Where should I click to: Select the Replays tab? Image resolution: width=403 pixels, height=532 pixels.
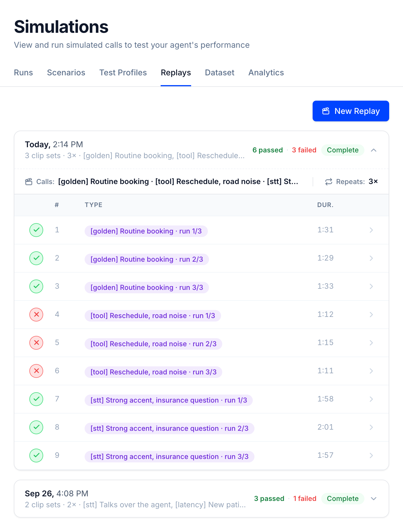[x=176, y=73]
